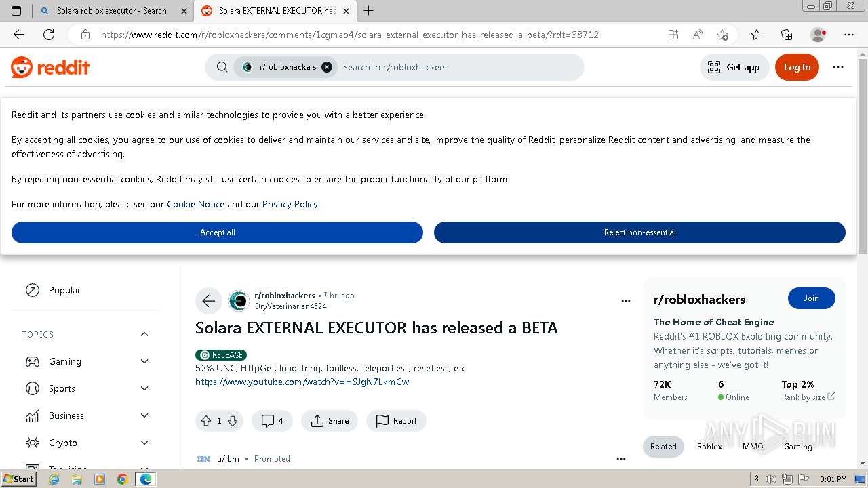Open Internet Explorer from taskbar
The height and width of the screenshot is (488, 868).
(54, 479)
